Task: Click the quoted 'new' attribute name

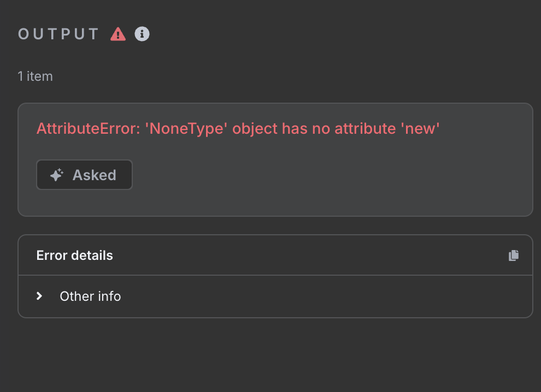Action: (x=420, y=129)
